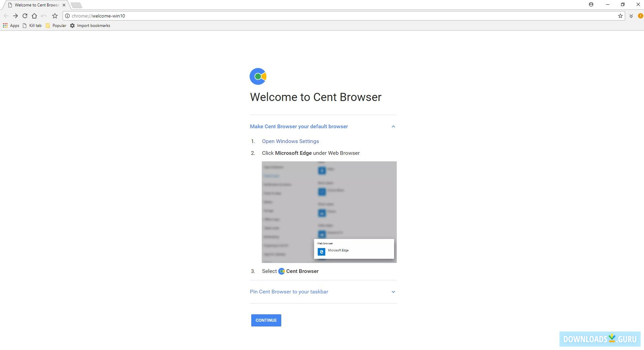Screen dimensions: 644x350
Task: Click Import bookmarks in the bookmarks bar
Action: 90,26
